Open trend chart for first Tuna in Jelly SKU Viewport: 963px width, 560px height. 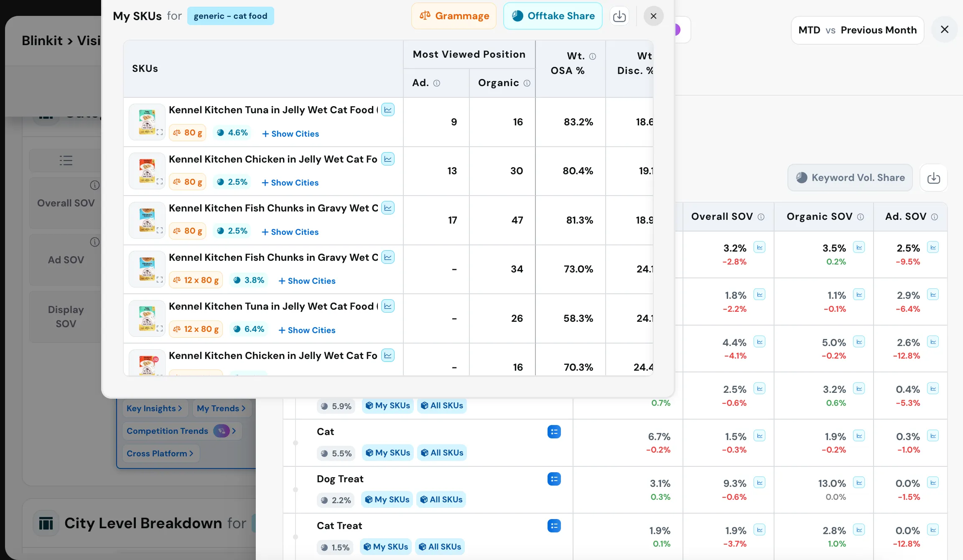(x=388, y=110)
